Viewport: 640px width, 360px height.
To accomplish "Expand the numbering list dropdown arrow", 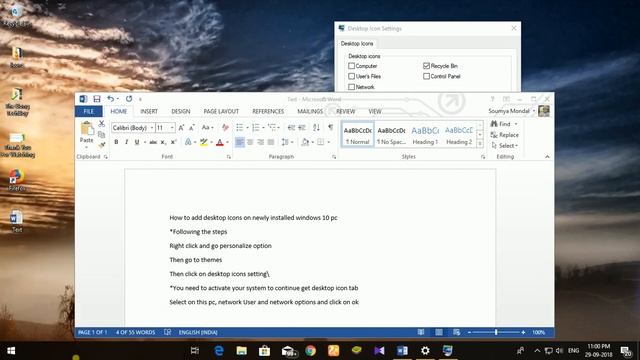I will (x=263, y=128).
